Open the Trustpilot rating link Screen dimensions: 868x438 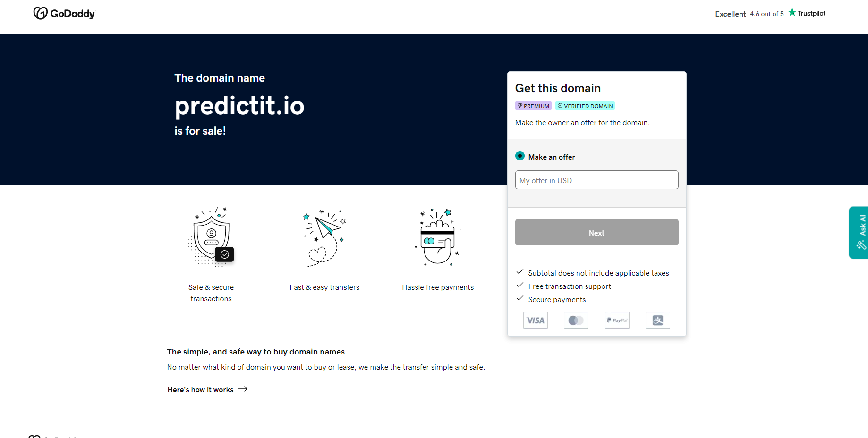(x=770, y=14)
